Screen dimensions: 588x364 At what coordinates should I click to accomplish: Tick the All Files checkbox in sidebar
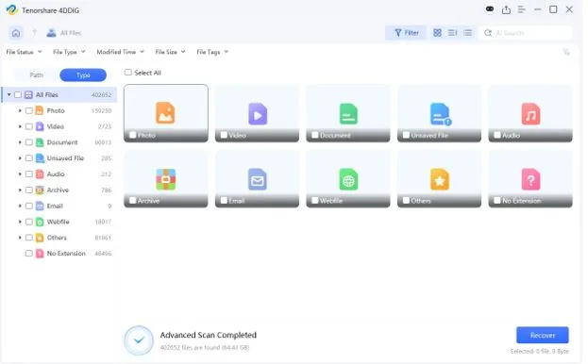click(18, 94)
